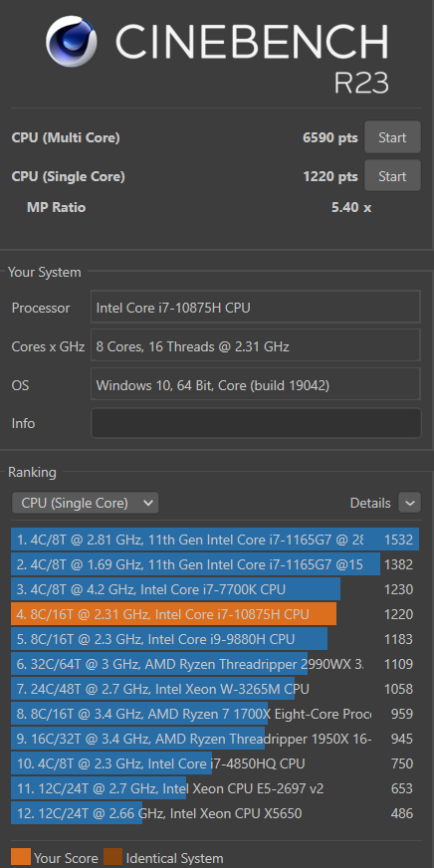The image size is (434, 868).
Task: Click the Details label in Ranking
Action: click(x=370, y=504)
